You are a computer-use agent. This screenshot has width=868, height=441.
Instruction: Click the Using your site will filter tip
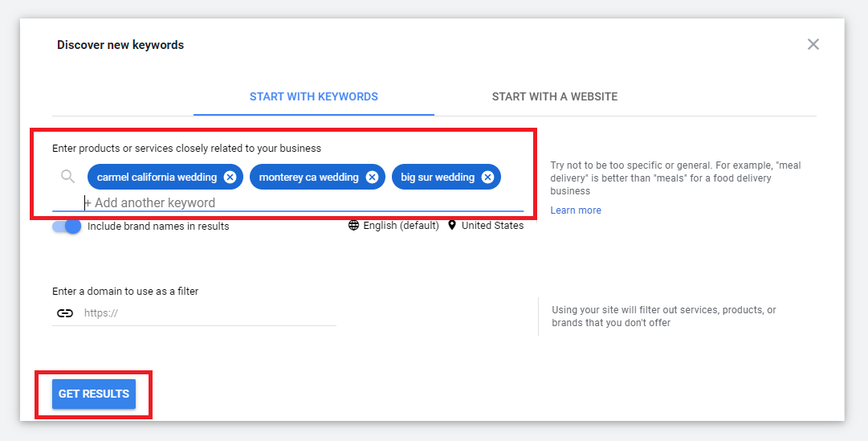pos(664,316)
